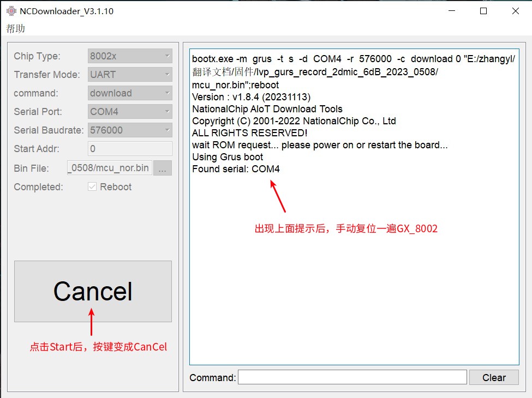Click the "NationalChip AIoT Download Tools" line

pyautogui.click(x=267, y=109)
